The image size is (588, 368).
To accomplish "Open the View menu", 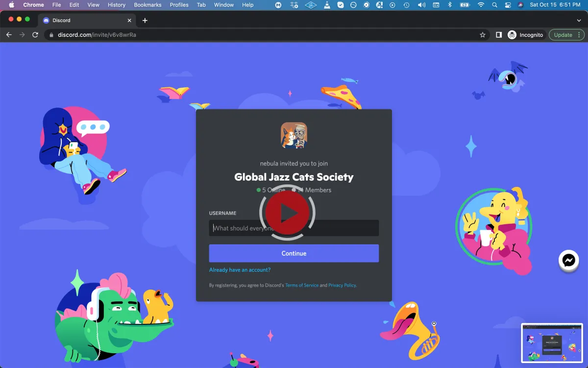I will 93,5.
